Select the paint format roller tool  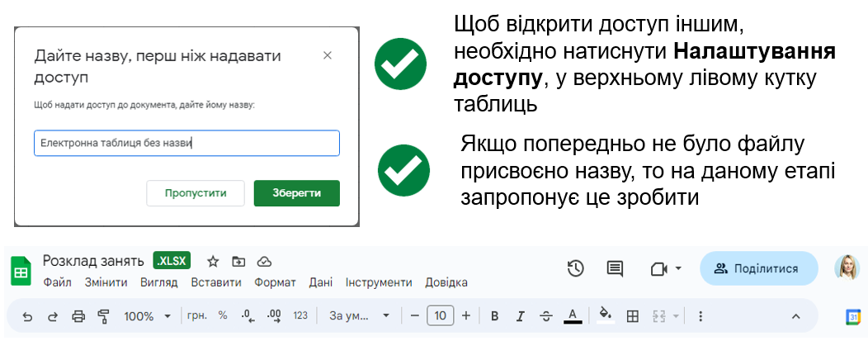(104, 316)
